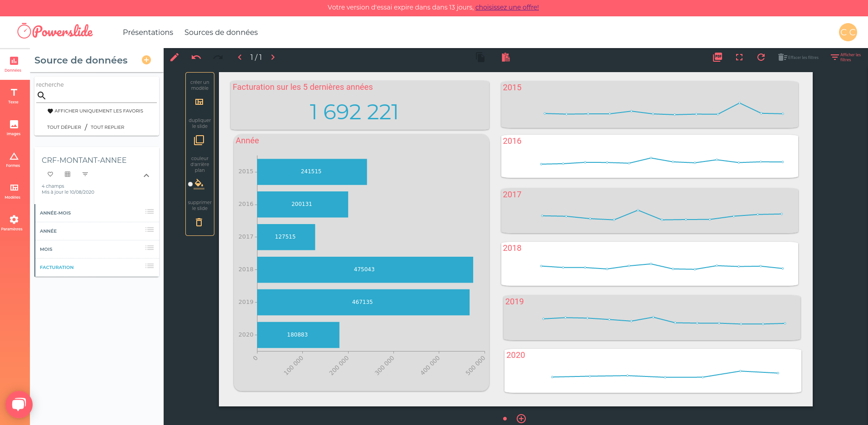Go to the Présentations menu
This screenshot has width=868, height=425.
[x=148, y=32]
